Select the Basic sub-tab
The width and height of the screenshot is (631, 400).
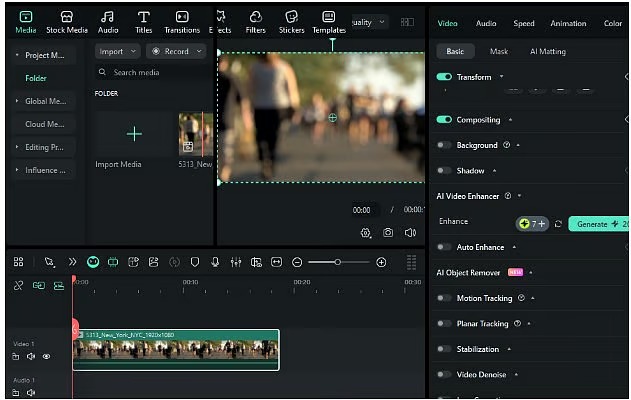455,51
